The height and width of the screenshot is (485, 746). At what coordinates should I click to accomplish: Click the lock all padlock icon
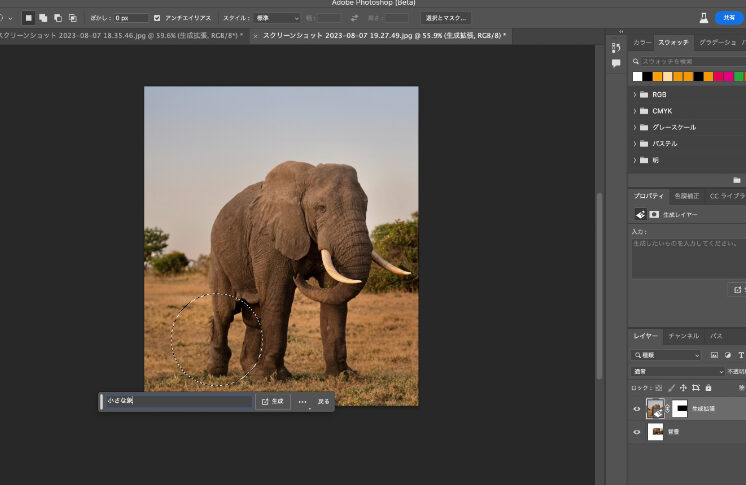[x=708, y=388]
